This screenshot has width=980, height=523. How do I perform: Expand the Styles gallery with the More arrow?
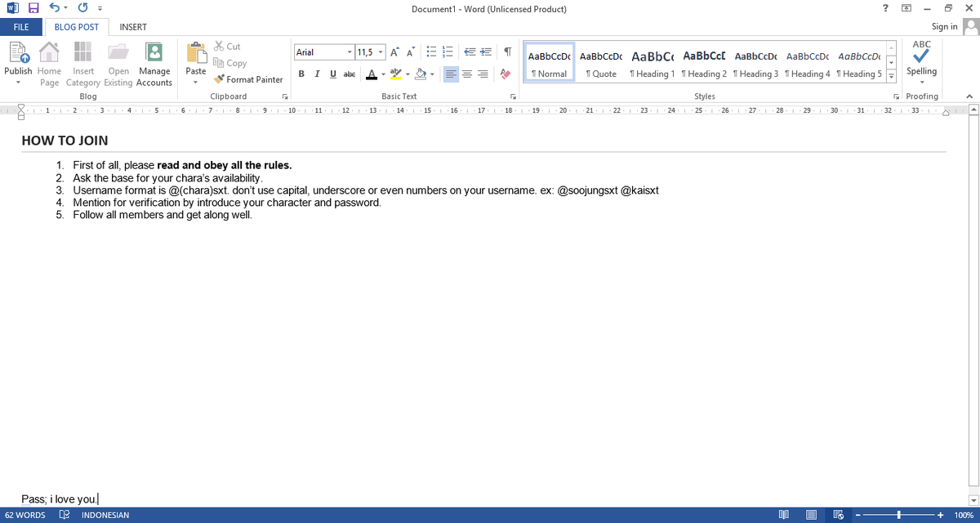click(891, 75)
